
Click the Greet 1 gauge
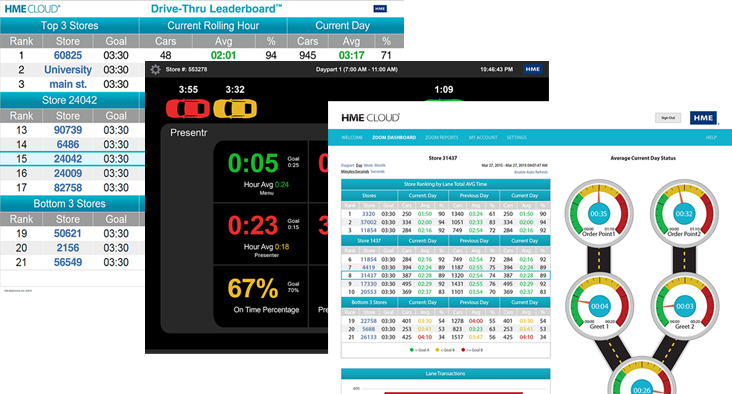click(x=599, y=306)
